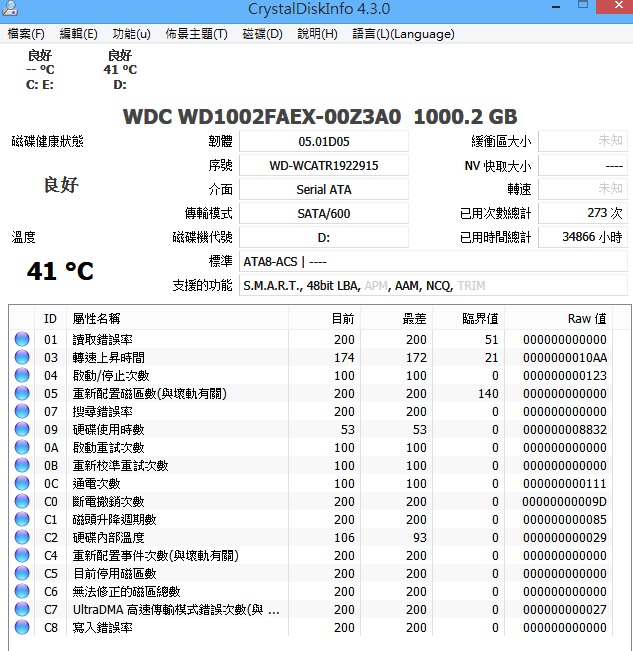Image resolution: width=633 pixels, height=651 pixels.
Task: Click the power-on count field 273 次
Action: coord(583,213)
